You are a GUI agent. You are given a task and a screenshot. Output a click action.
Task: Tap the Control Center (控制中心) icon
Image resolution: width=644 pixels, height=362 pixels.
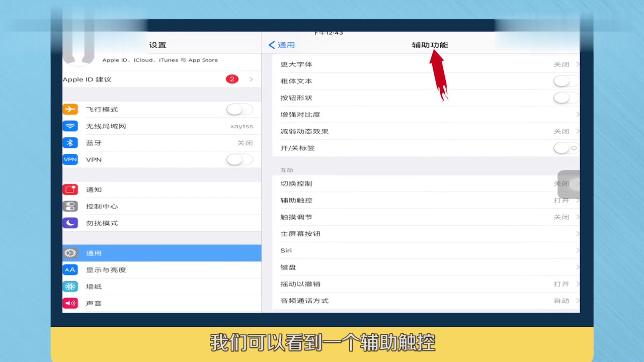click(70, 206)
